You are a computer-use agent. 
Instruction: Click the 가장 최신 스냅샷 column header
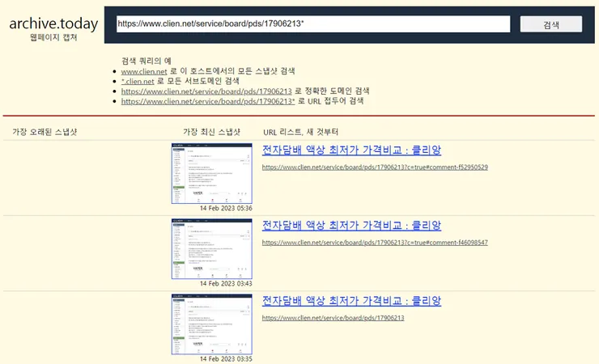211,132
